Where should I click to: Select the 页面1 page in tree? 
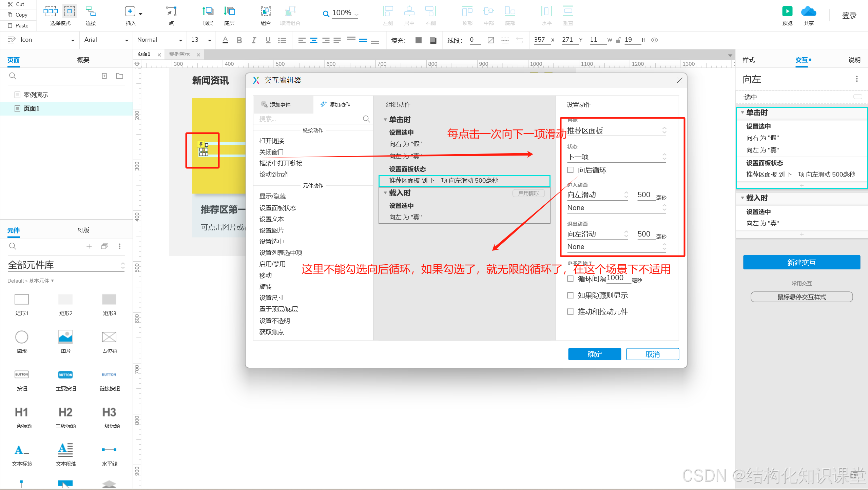tap(66, 108)
